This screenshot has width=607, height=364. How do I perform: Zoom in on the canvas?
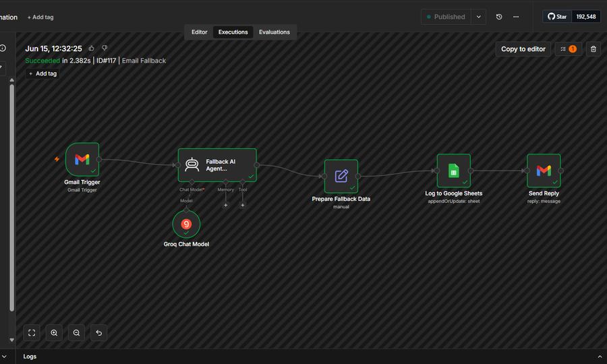click(x=54, y=333)
